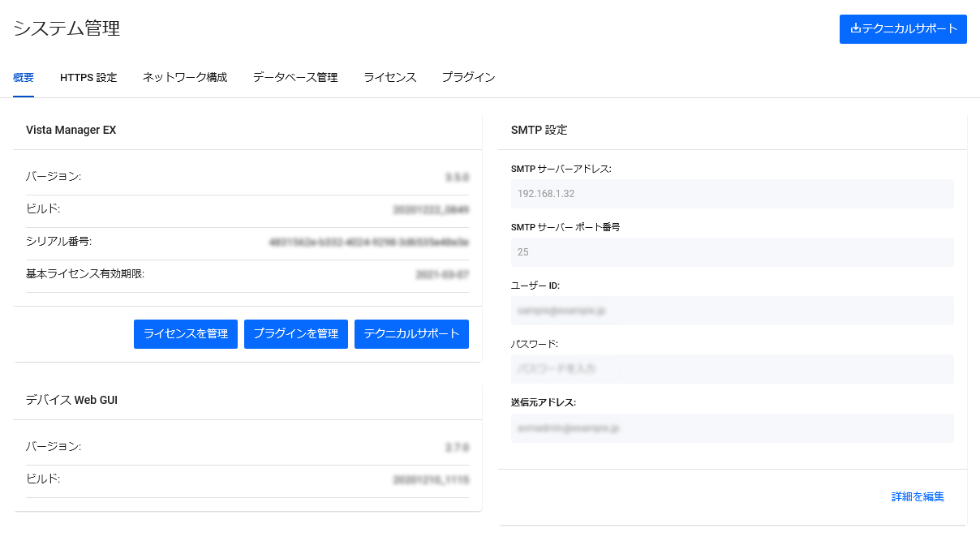Click the ライセンスを管理 button
The height and width of the screenshot is (541, 980).
(185, 333)
